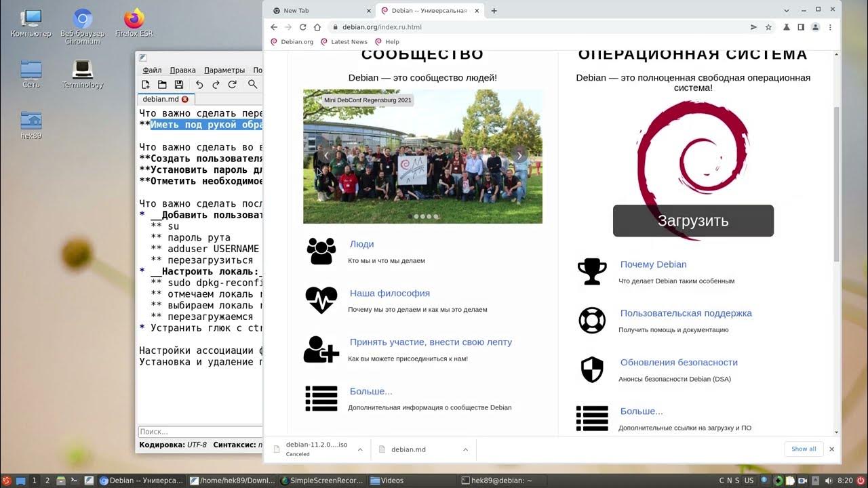868x488 pixels.
Task: Show previous slide in community photo carousel
Action: pos(326,155)
